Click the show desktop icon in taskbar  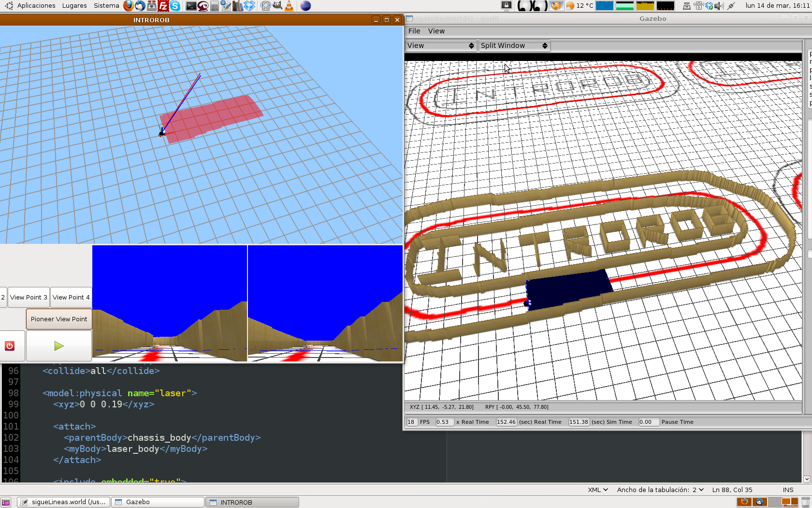point(6,502)
